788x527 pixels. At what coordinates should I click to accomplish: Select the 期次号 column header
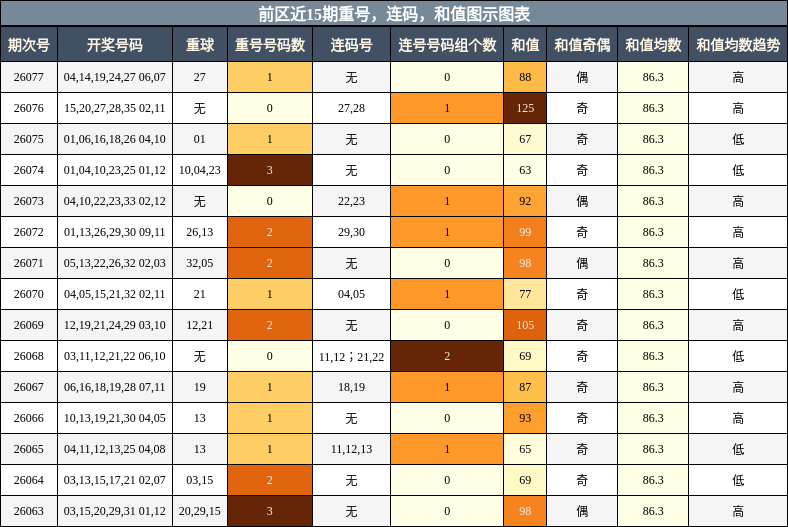point(29,45)
